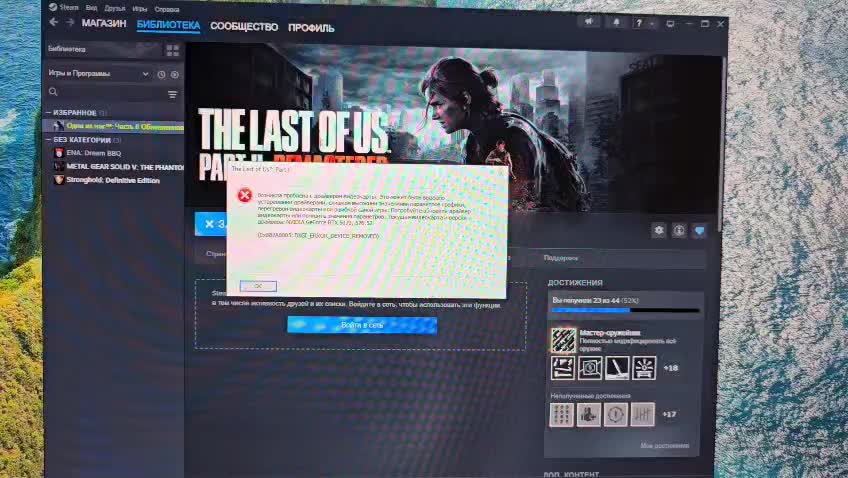Select the Мастер-оружейник achievement icon
848x478 pixels.
564,340
